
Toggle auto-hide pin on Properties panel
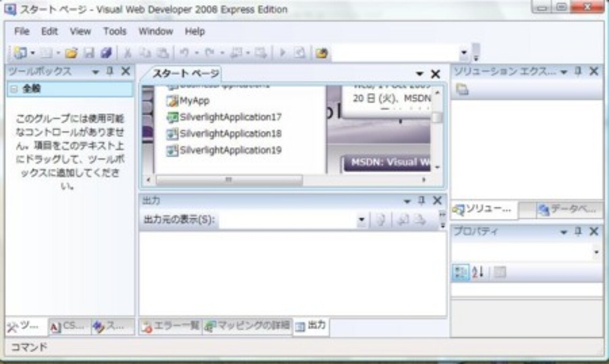578,231
